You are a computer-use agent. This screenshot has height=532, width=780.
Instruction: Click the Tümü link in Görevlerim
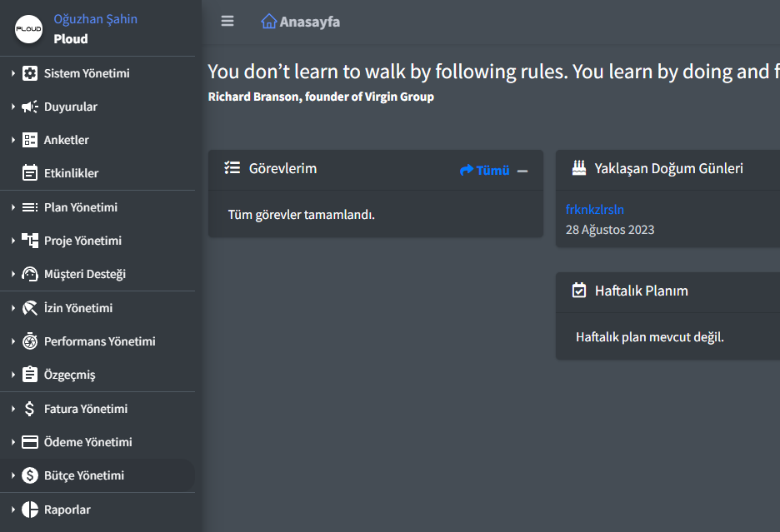484,171
